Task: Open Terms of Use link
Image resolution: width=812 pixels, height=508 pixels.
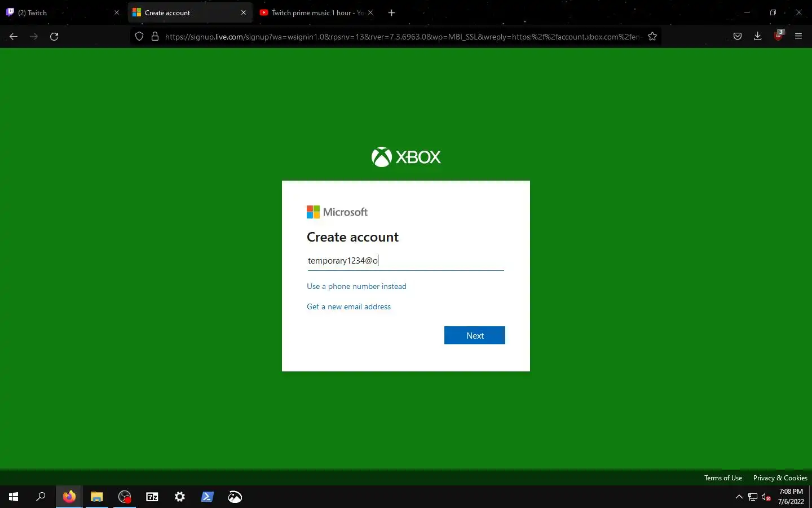Action: tap(723, 478)
